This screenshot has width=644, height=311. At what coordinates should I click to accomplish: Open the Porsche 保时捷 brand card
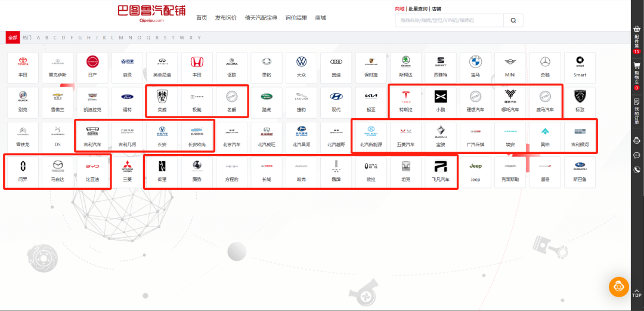[x=371, y=68]
